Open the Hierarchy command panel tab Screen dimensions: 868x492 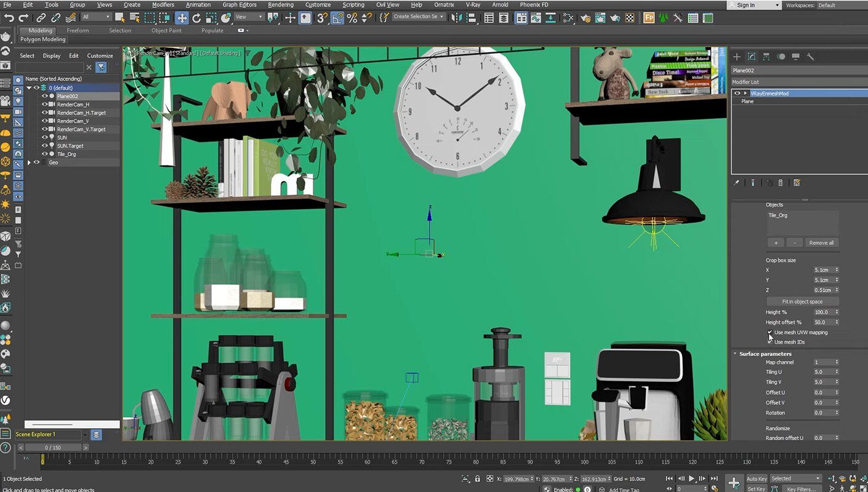[766, 57]
